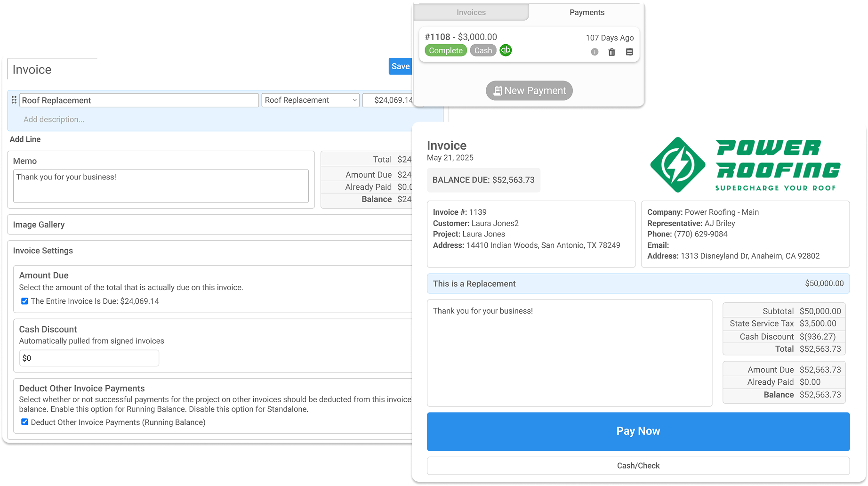Click the Company: Power Roofing - Main text

(x=703, y=212)
